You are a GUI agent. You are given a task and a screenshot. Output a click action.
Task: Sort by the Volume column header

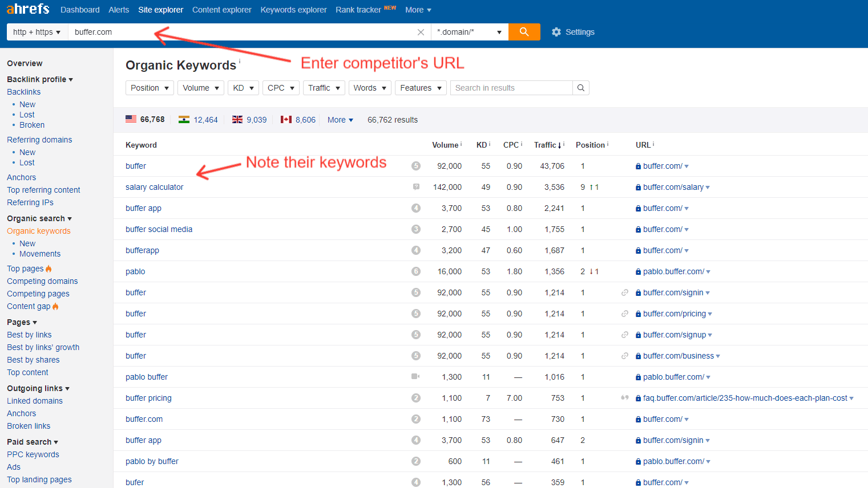(446, 145)
